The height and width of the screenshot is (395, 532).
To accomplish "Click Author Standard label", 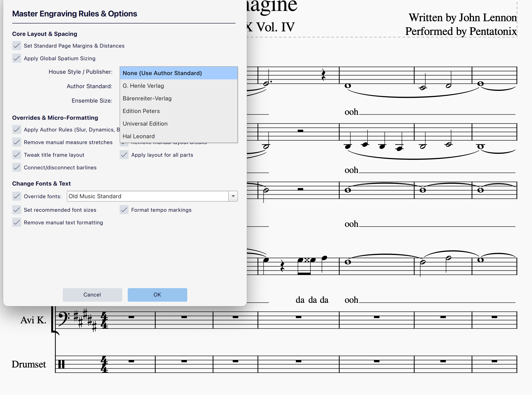I will point(90,86).
